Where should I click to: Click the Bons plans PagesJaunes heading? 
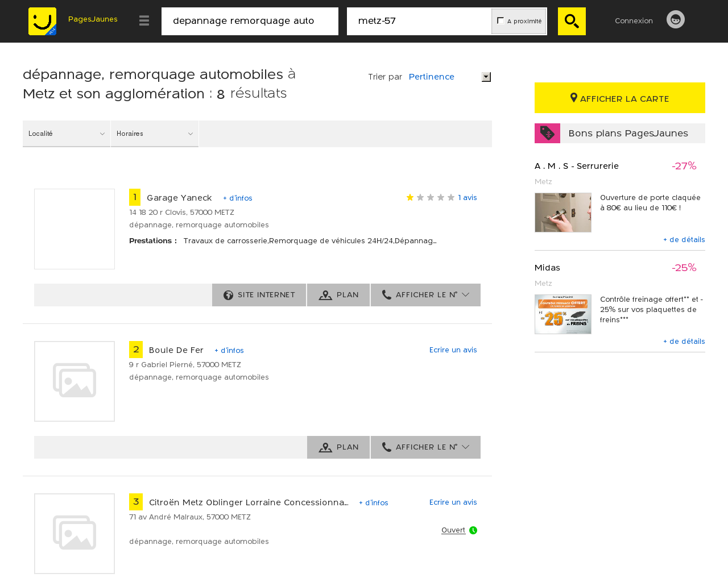[628, 133]
